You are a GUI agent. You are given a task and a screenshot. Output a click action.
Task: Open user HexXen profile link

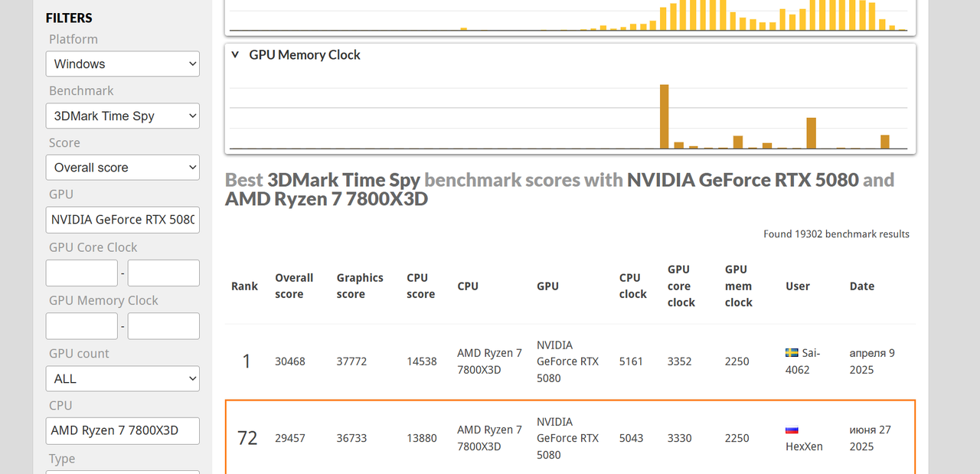coord(804,446)
